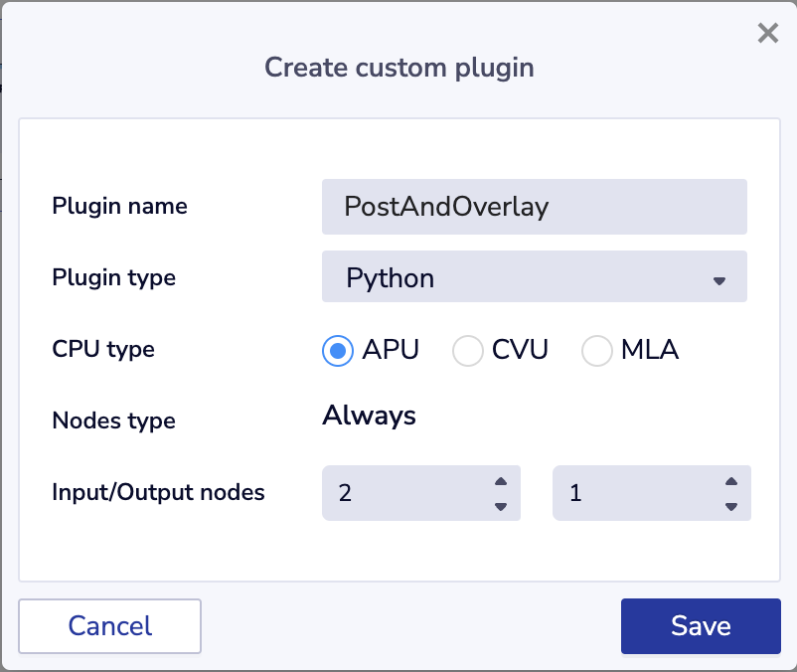Open the Plugin type Python dropdown
The width and height of the screenshot is (797, 672).
coord(534,277)
